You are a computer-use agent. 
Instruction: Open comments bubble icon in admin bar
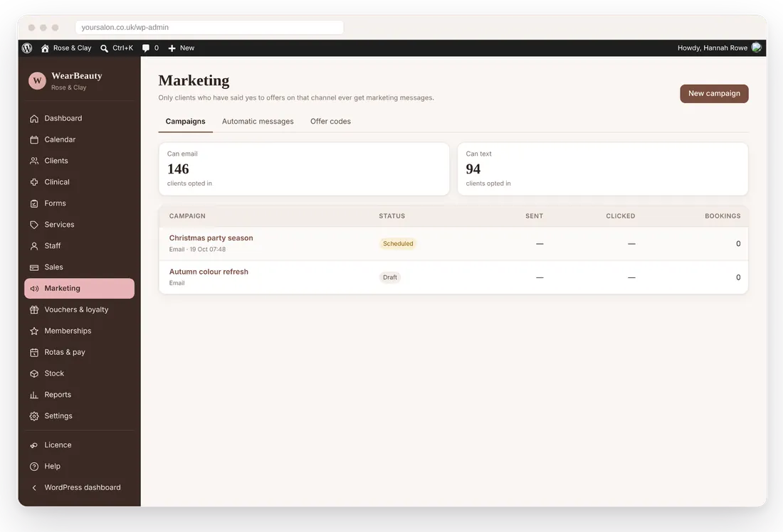pyautogui.click(x=146, y=48)
